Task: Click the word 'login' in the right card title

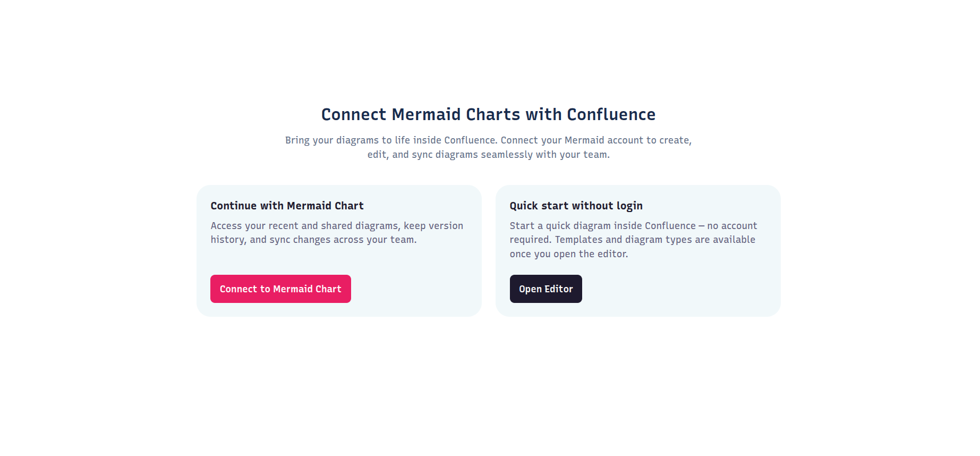Action: [629, 206]
